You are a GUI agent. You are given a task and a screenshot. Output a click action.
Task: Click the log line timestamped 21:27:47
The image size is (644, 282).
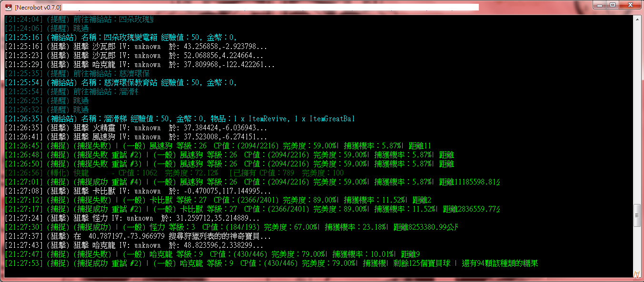[212, 254]
